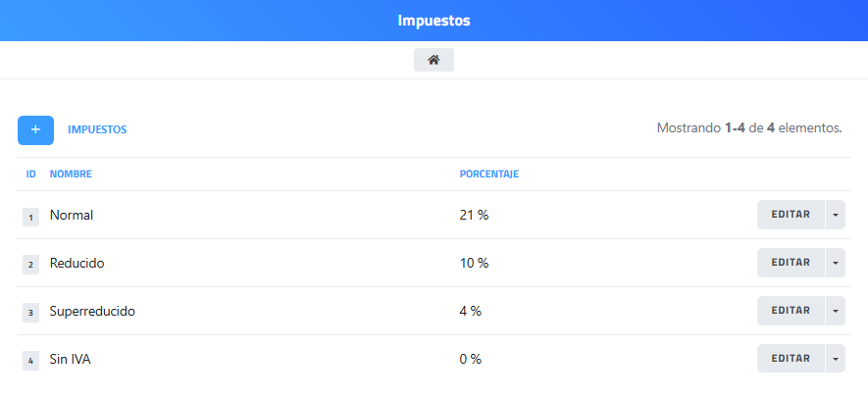Viewport: 868px width, 399px height.
Task: Sort by the ID column header
Action: click(31, 175)
